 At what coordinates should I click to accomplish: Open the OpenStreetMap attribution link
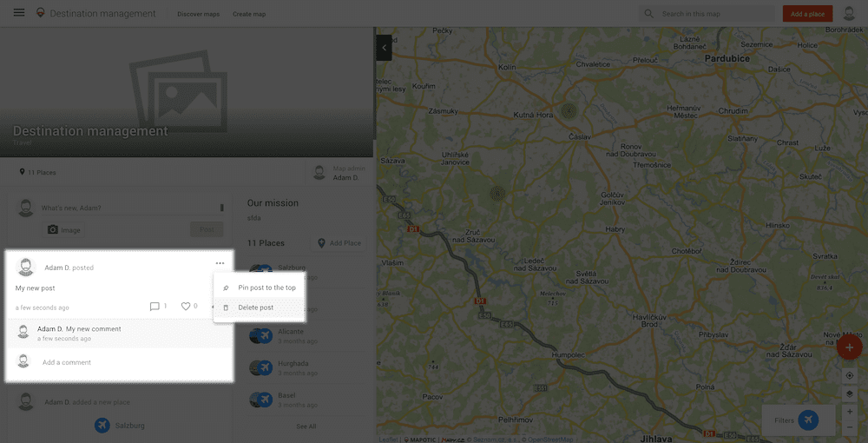pos(549,440)
